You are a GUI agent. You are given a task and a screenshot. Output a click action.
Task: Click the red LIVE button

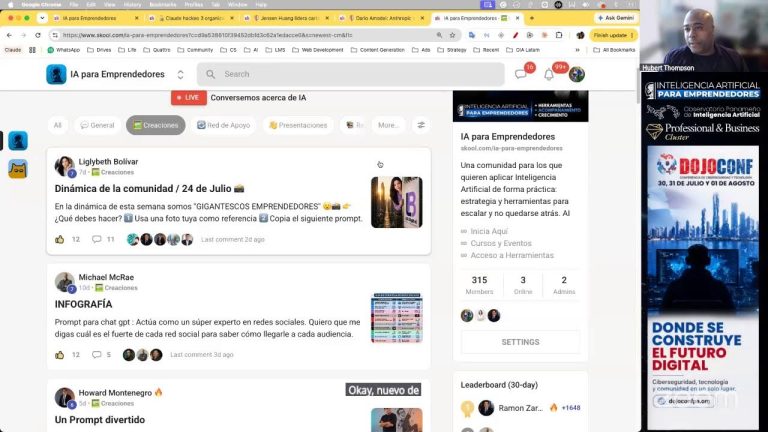click(189, 97)
